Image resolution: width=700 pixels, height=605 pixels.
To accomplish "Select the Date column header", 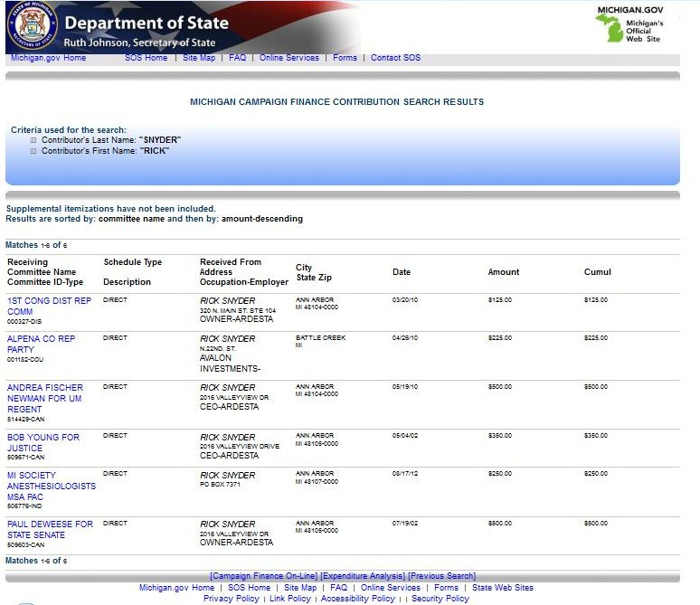I will pos(402,272).
